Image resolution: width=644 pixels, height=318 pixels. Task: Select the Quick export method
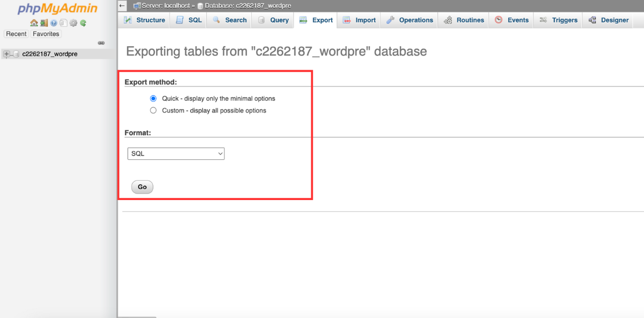pos(153,99)
